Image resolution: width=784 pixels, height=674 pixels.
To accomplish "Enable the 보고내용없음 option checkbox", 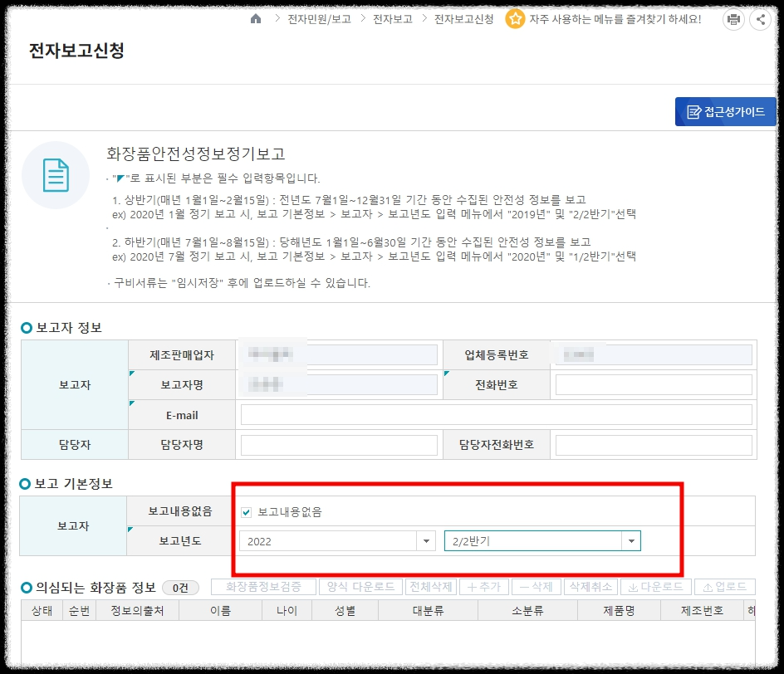I will pos(246,512).
